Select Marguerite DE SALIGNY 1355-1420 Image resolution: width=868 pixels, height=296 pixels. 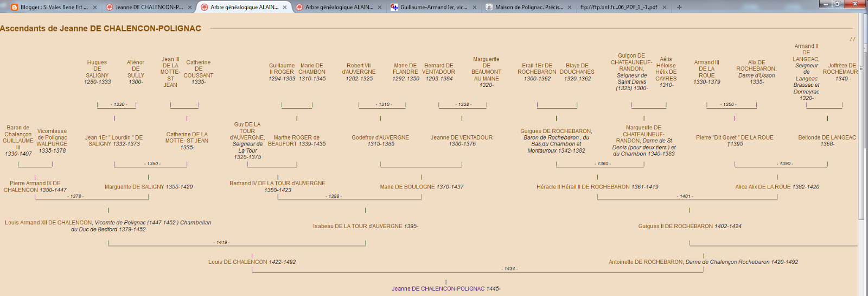149,187
